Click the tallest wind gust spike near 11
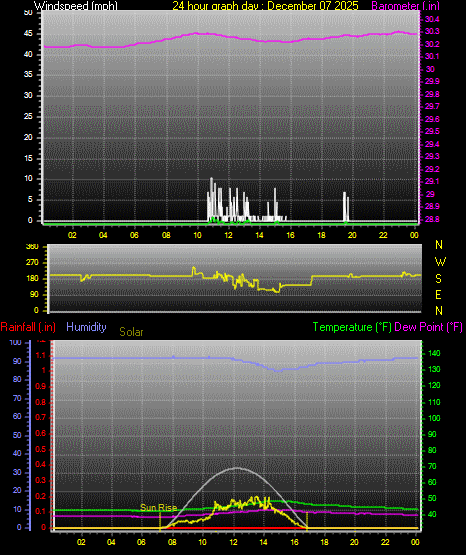 coord(212,198)
